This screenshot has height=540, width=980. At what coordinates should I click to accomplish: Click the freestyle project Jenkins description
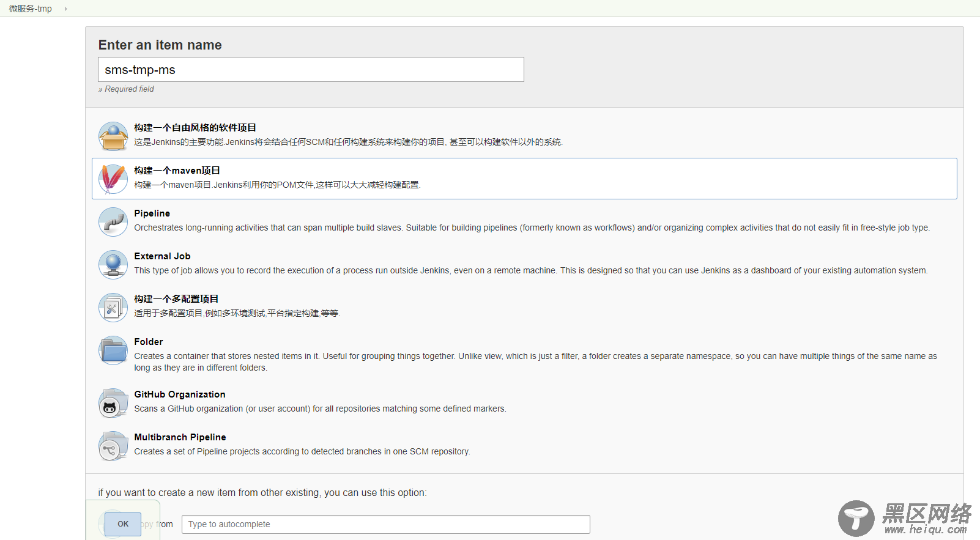click(x=349, y=142)
